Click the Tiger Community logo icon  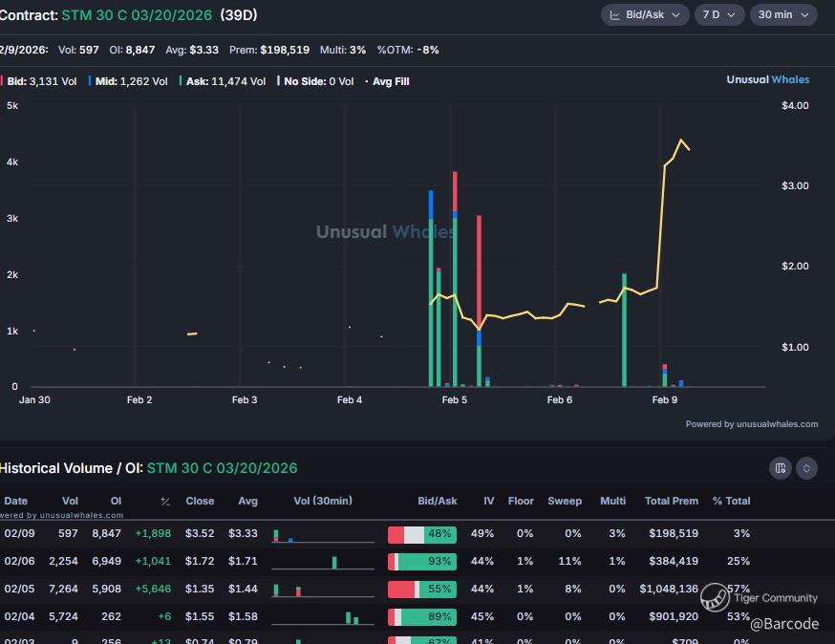tap(715, 598)
